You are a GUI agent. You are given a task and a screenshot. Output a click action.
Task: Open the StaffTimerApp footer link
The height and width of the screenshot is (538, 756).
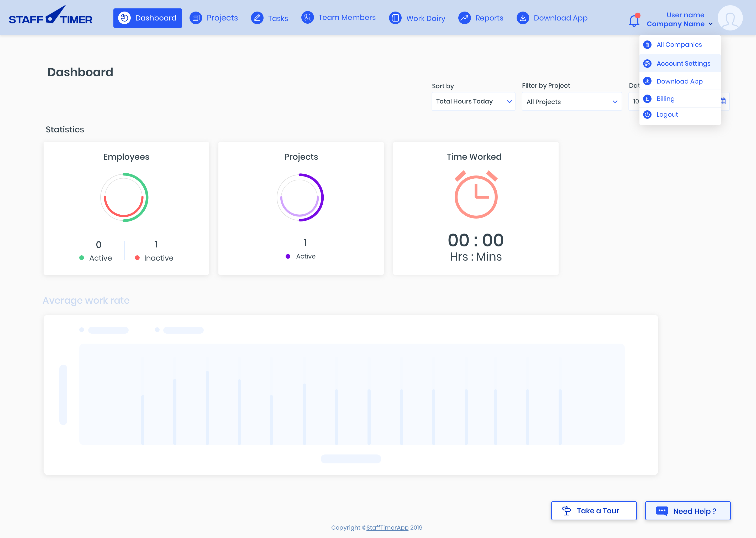[x=387, y=527]
